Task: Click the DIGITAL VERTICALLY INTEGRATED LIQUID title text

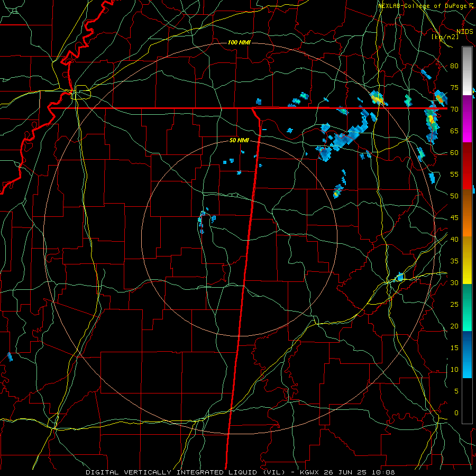Action: [186, 472]
